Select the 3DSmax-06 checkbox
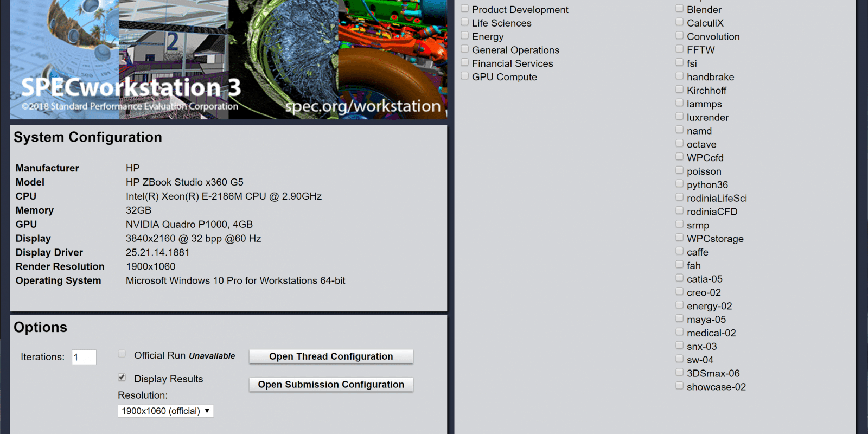 680,372
